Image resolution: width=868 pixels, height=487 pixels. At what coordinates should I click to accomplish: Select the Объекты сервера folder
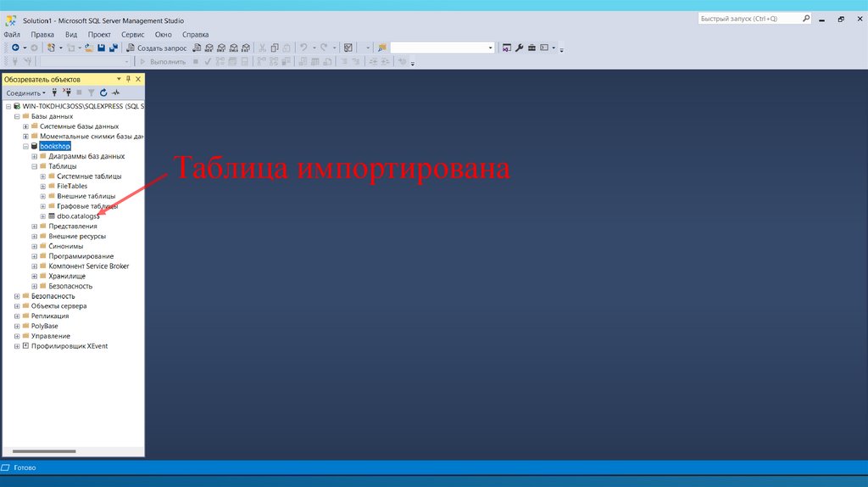point(58,305)
